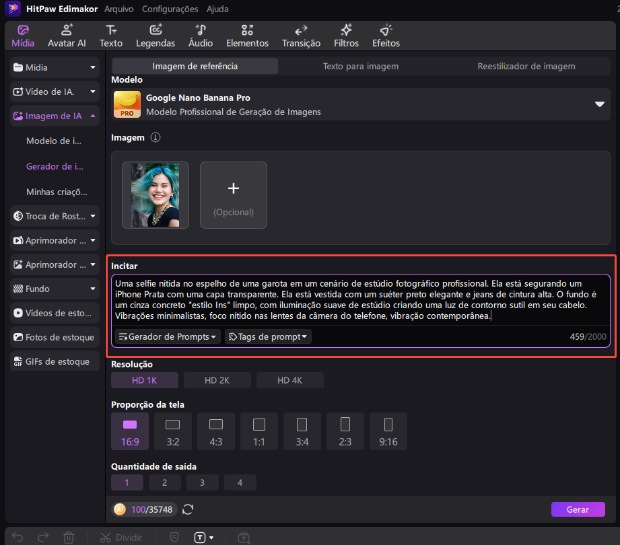Image resolution: width=620 pixels, height=545 pixels.
Task: Choose the 3:2 aspect ratio
Action: (x=173, y=431)
